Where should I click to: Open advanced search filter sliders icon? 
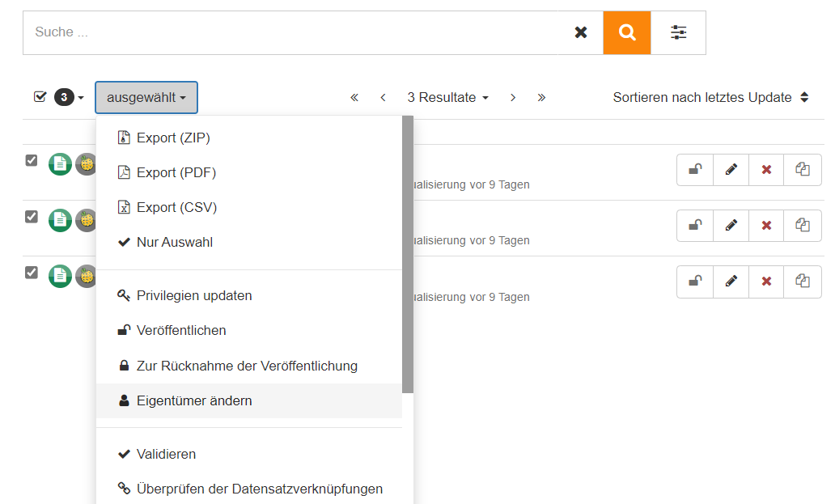[x=678, y=32]
